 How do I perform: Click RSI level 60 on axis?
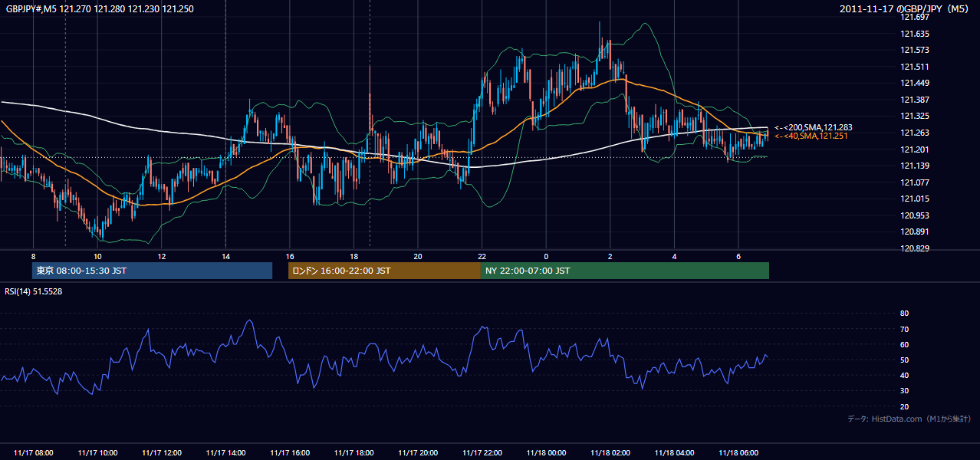[905, 344]
